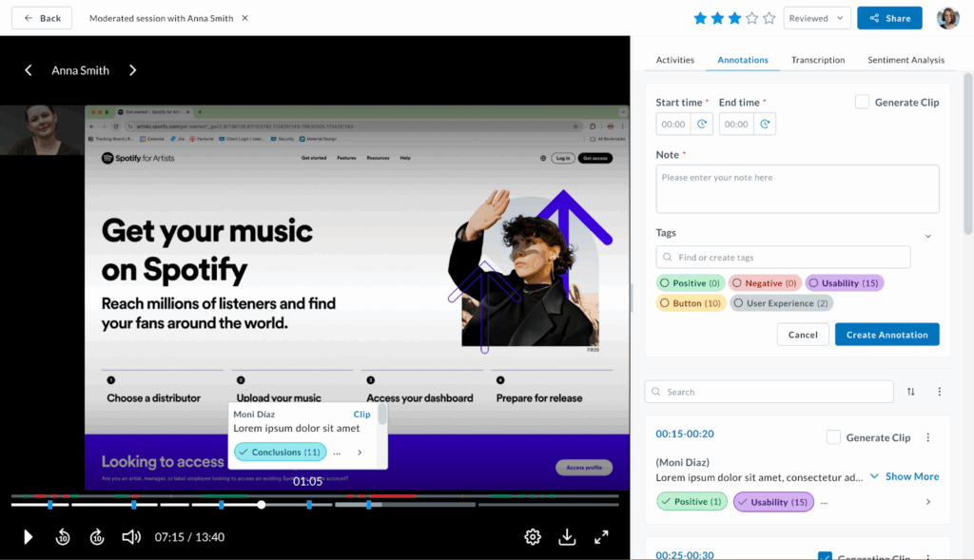Skip forward 10 seconds

pos(96,536)
